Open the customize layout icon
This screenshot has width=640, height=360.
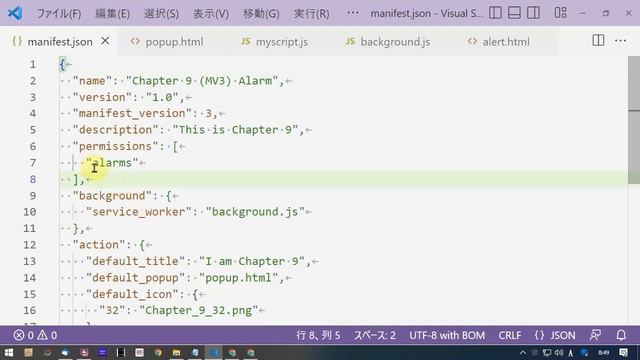click(x=560, y=13)
